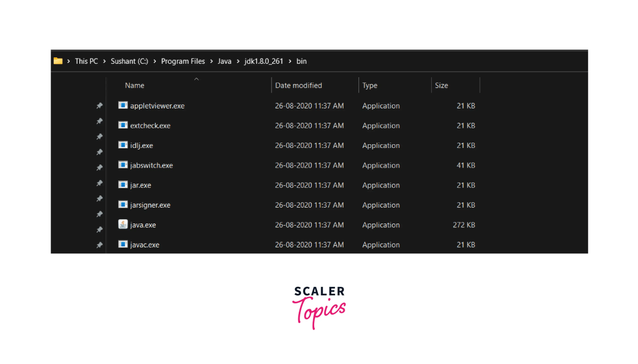
Task: Select the extcheck.exe file name
Action: coord(150,126)
